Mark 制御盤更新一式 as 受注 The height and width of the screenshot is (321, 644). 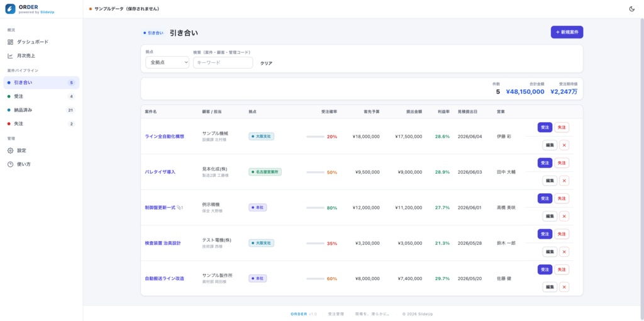point(545,198)
